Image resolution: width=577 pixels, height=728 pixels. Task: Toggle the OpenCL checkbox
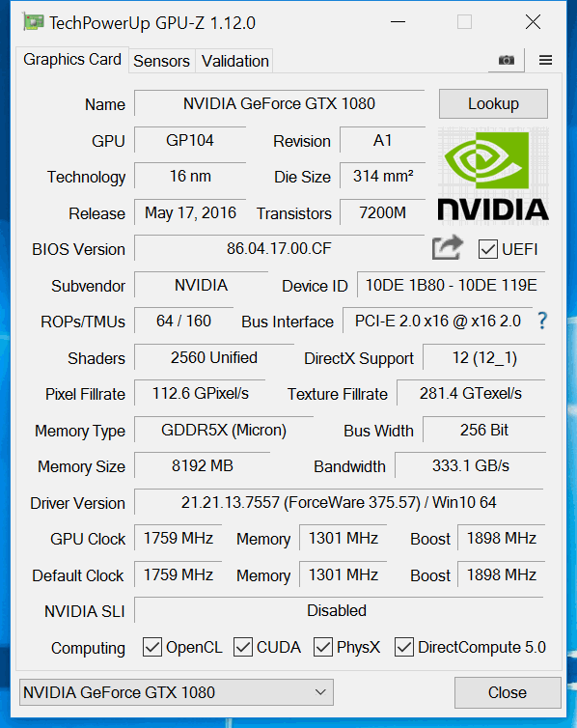[x=152, y=647]
